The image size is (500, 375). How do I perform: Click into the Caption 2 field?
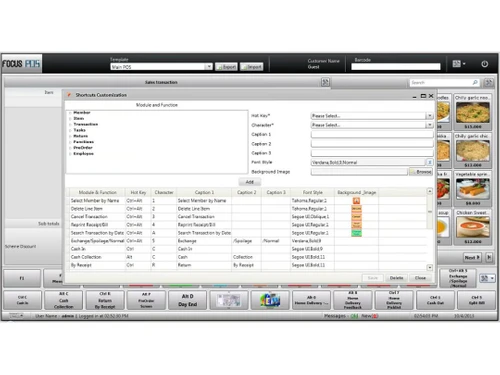372,144
